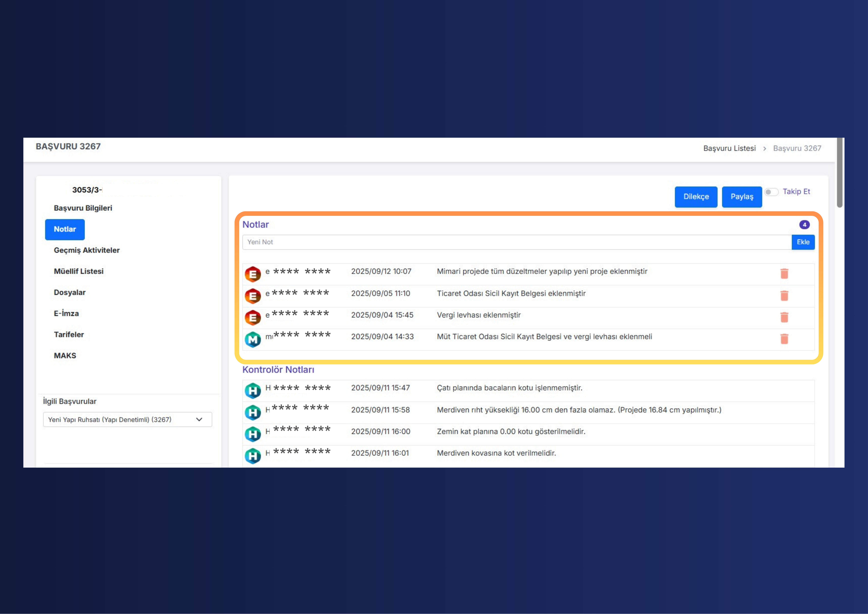Open Müellif Listesi

[x=79, y=271]
